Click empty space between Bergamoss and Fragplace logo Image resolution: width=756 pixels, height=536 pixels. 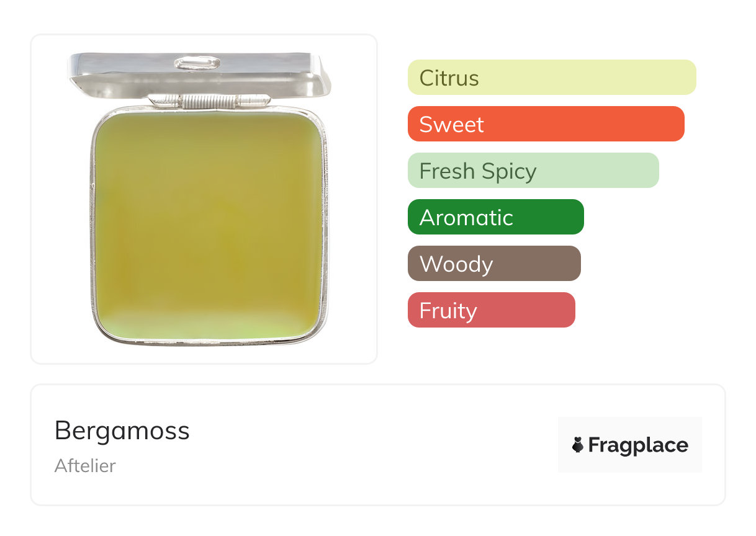click(x=372, y=445)
